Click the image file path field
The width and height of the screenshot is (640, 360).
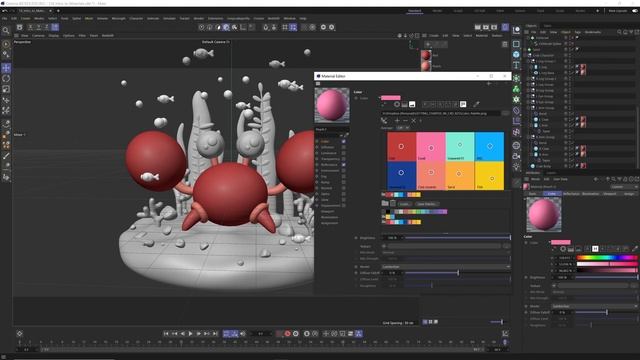pos(441,113)
